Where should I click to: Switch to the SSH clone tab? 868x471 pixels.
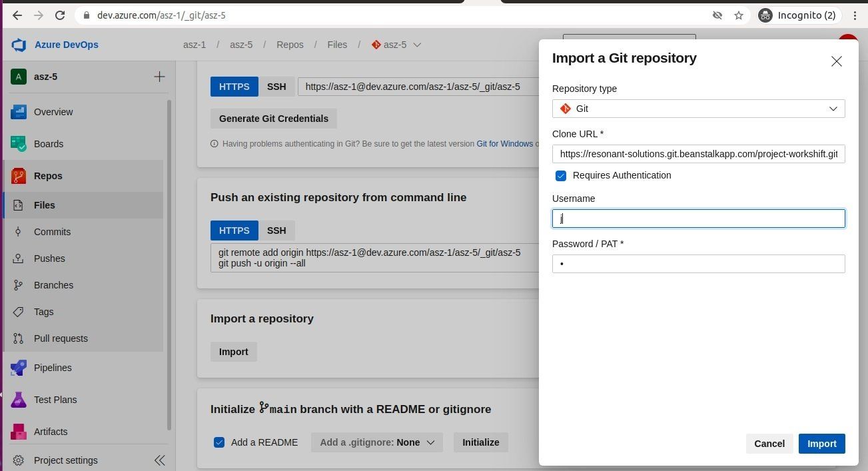tap(276, 87)
